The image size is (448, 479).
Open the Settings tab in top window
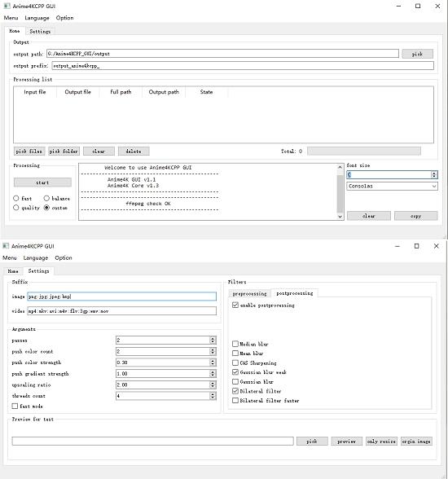coord(40,32)
